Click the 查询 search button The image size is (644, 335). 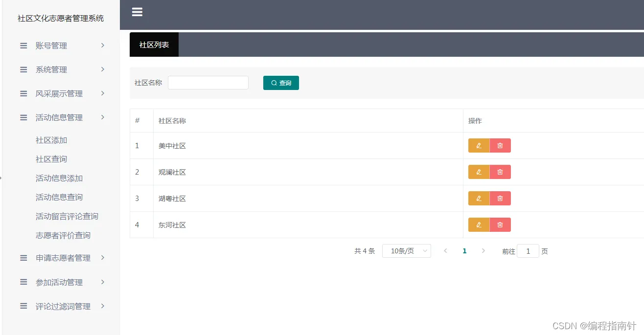tap(281, 83)
